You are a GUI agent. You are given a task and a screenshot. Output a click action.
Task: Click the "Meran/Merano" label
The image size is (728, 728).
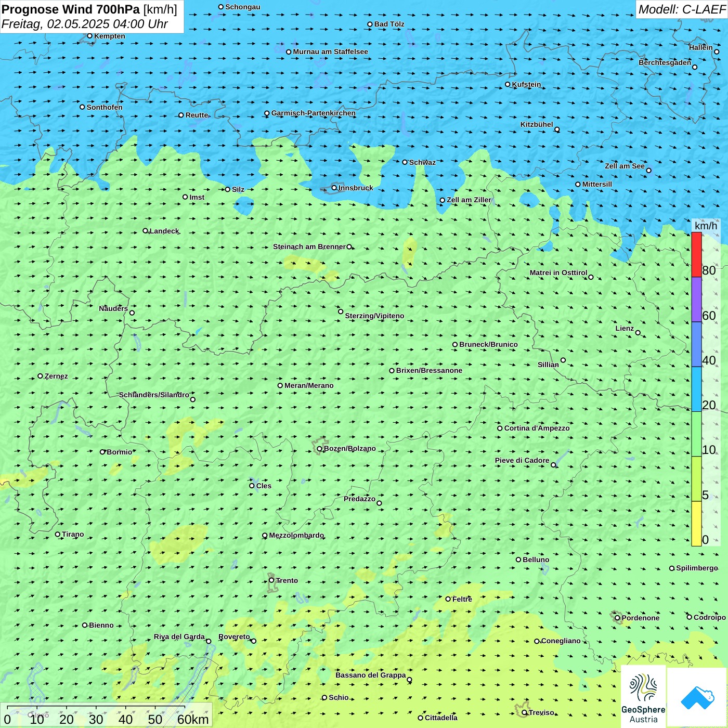click(x=309, y=385)
